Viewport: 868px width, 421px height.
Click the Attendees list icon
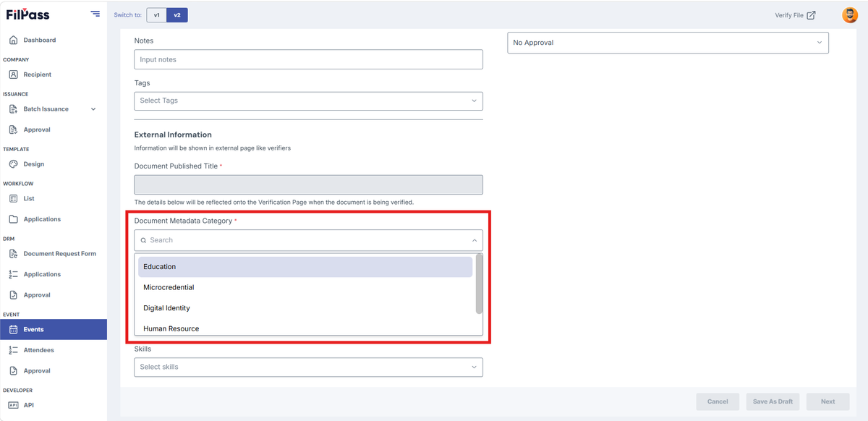13,350
